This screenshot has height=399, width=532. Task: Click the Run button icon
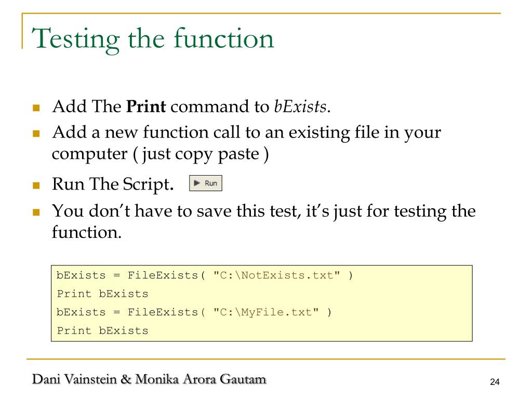tap(205, 183)
